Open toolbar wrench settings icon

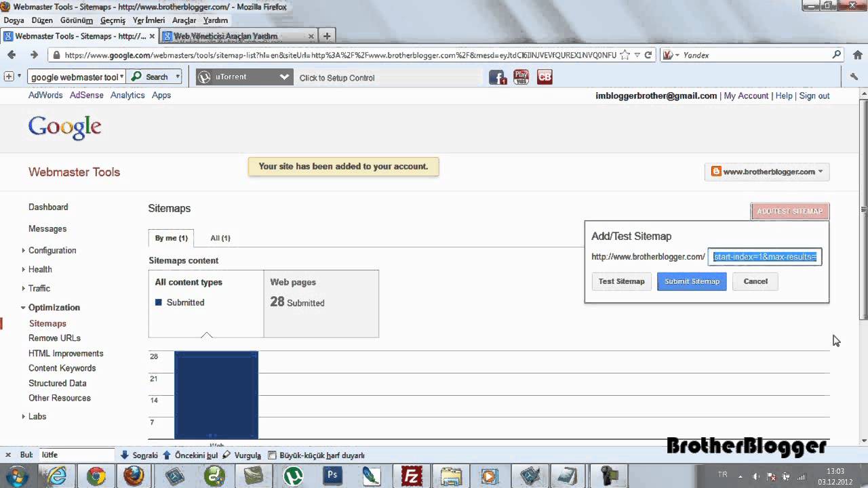[x=854, y=77]
